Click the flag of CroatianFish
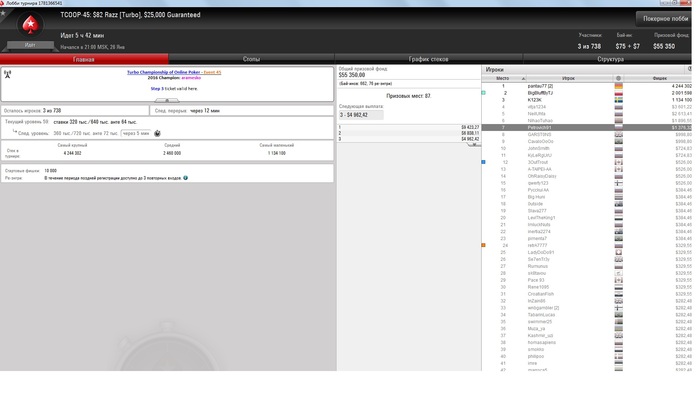Screen dimensions: 700x394 [618, 294]
